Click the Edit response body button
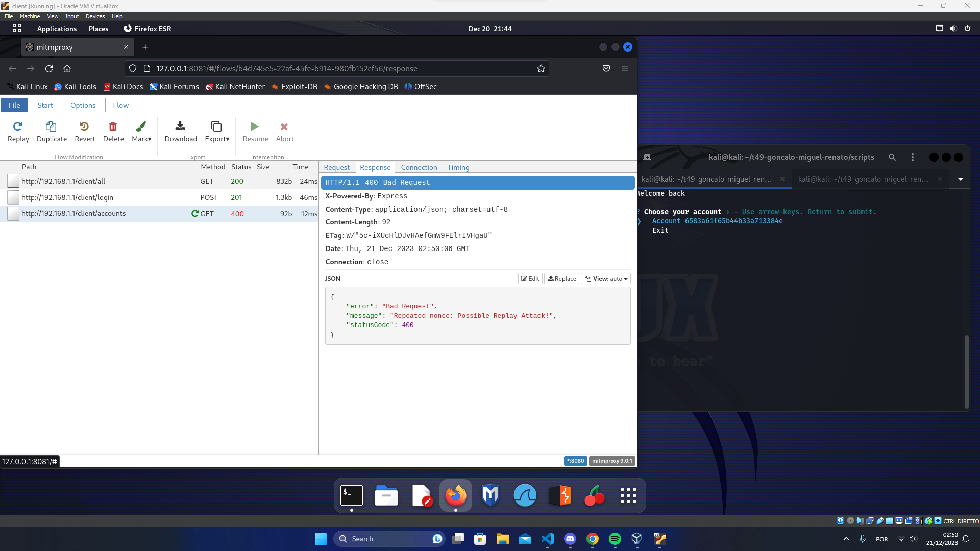Viewport: 980px width, 551px height. tap(530, 279)
